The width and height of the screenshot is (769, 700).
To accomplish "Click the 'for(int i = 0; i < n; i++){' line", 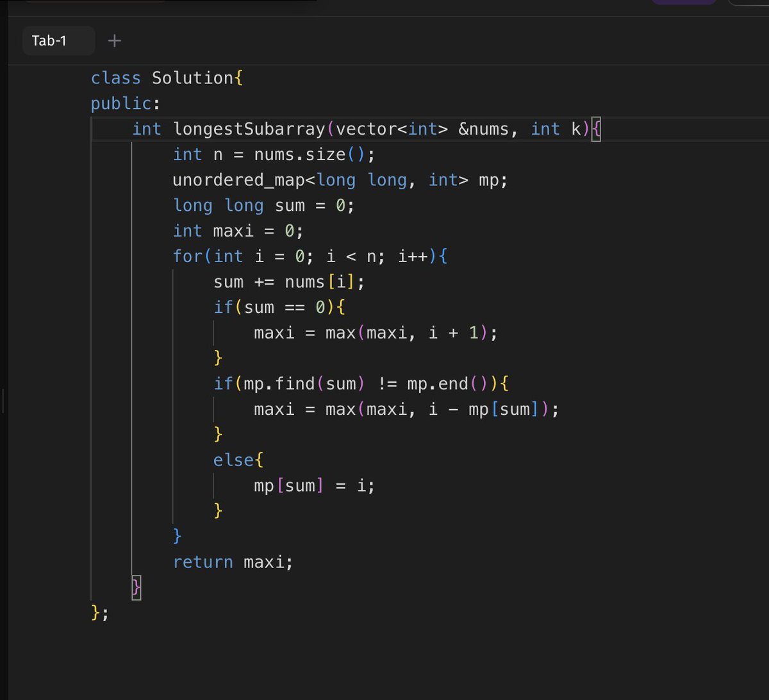I will point(310,256).
